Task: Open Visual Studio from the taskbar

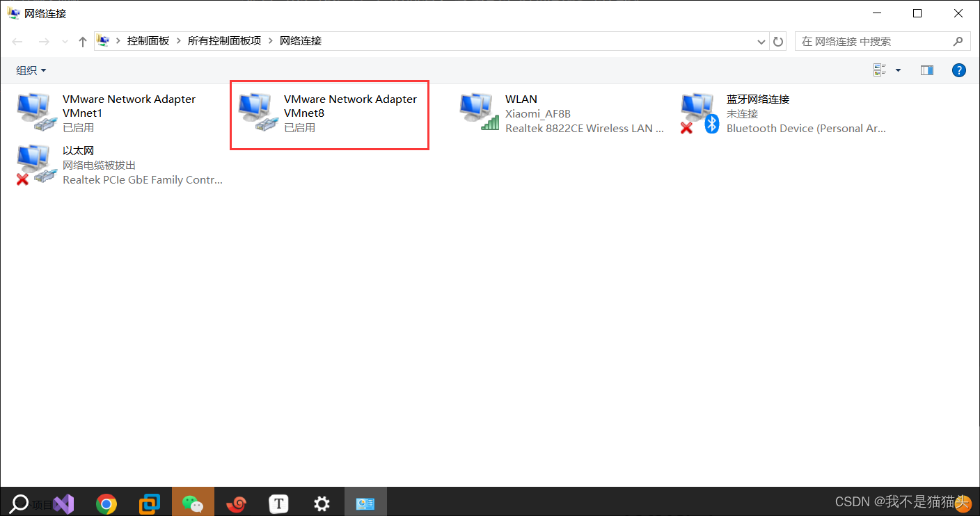Action: 63,503
